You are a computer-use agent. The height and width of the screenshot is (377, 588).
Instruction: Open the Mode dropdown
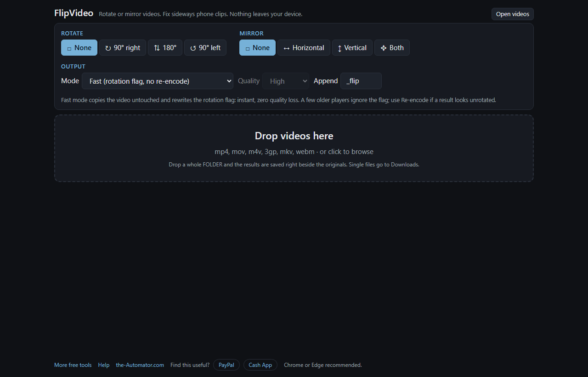pos(158,81)
